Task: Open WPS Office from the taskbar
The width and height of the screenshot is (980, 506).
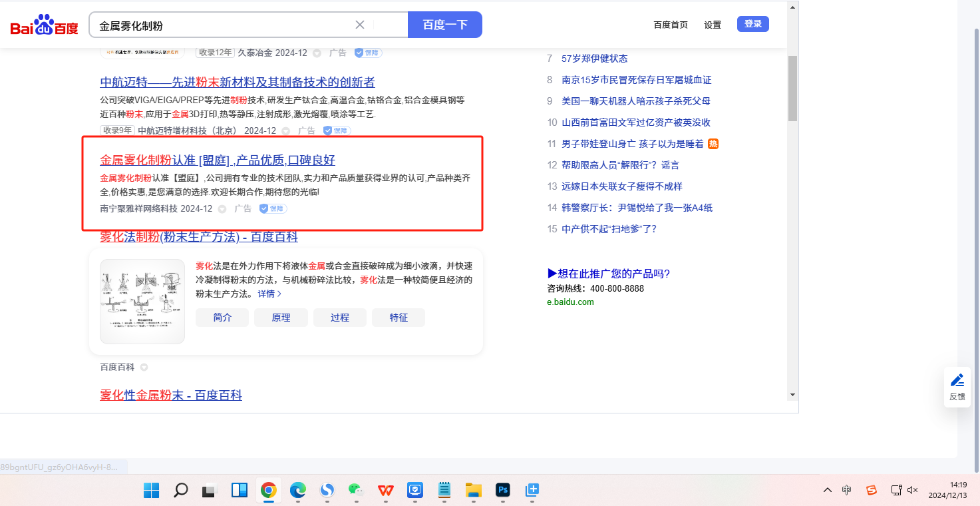Action: pyautogui.click(x=385, y=491)
